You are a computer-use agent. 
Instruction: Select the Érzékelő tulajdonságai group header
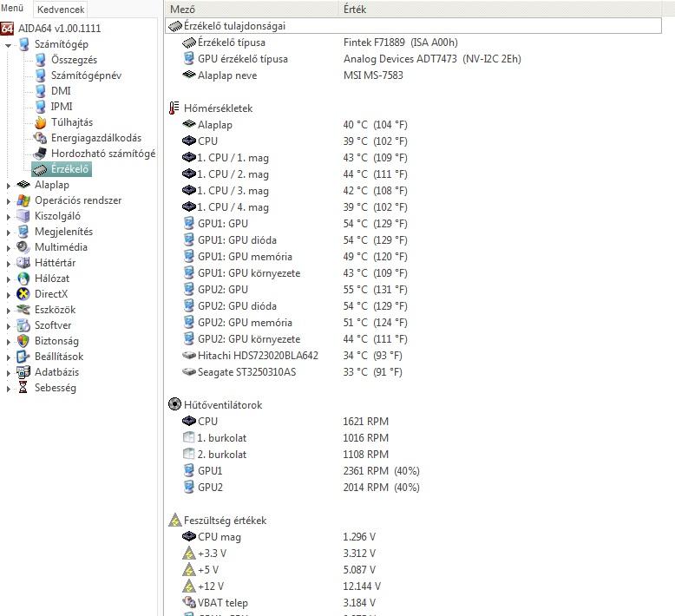pyautogui.click(x=413, y=26)
